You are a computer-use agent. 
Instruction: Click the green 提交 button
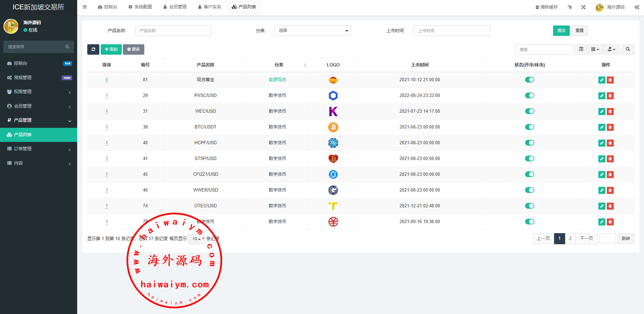(x=561, y=31)
